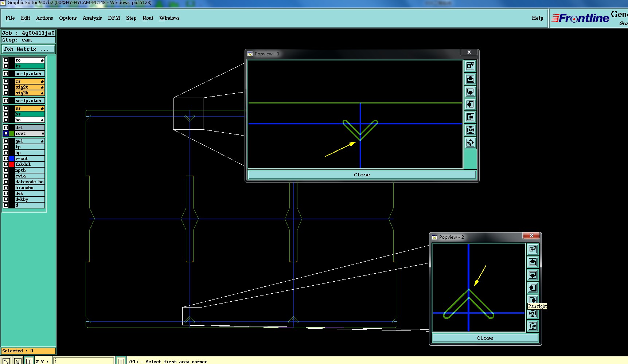Pan up in Popview - 1

click(470, 79)
